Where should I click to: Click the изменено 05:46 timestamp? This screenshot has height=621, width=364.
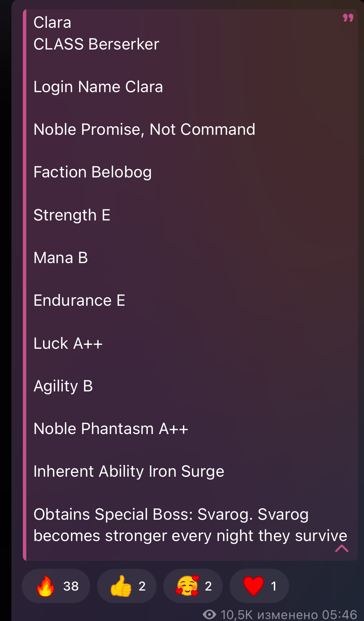point(307,615)
